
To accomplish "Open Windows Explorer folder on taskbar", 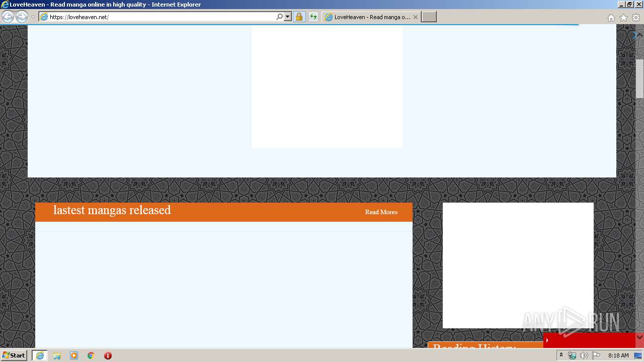I will [57, 355].
